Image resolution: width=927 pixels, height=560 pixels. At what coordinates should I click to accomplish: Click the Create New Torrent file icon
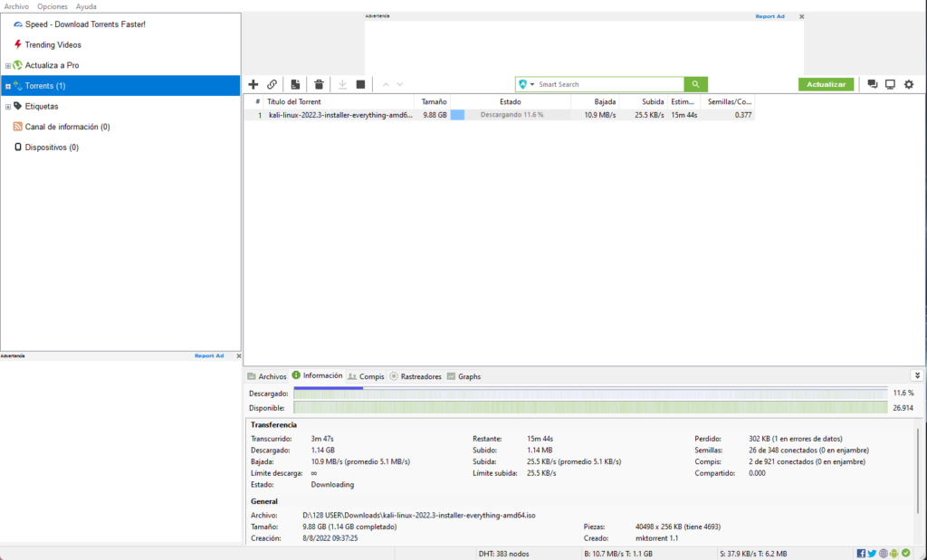[295, 84]
